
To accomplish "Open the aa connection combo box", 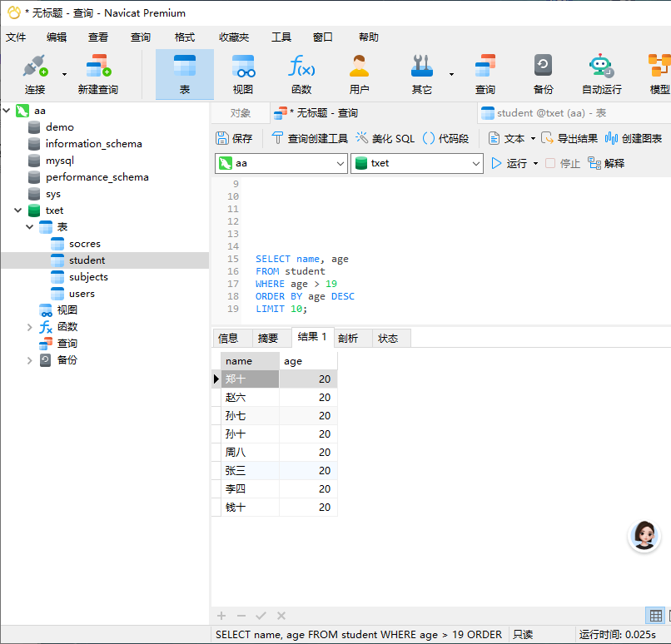I will pyautogui.click(x=281, y=163).
